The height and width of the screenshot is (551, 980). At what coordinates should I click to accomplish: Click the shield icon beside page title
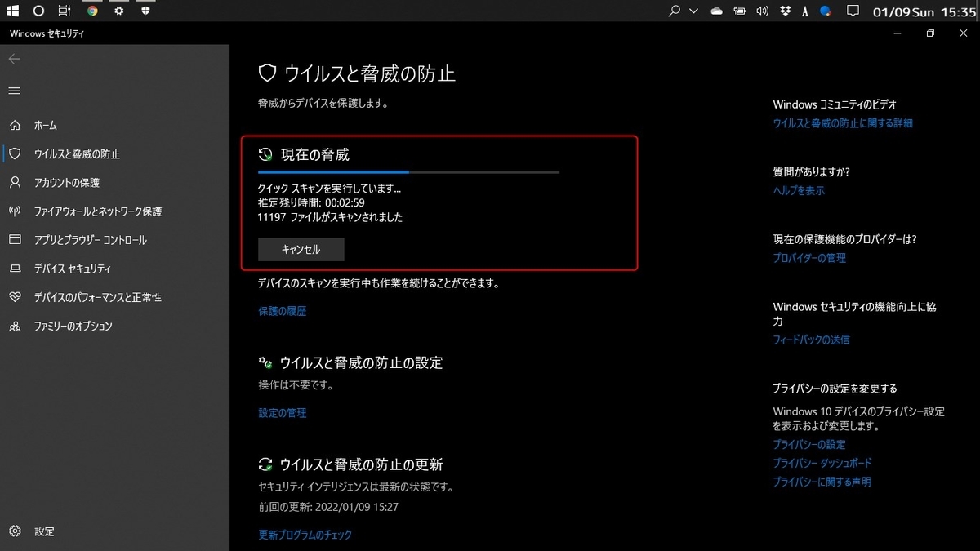pyautogui.click(x=267, y=74)
